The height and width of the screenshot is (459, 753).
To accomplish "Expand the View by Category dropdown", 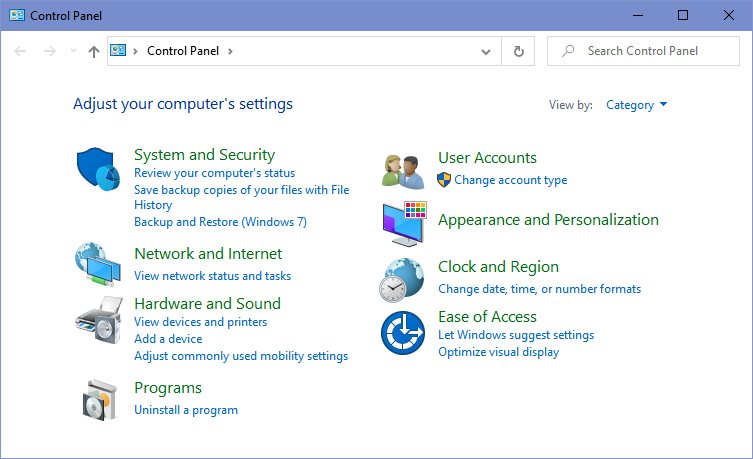I will point(636,105).
